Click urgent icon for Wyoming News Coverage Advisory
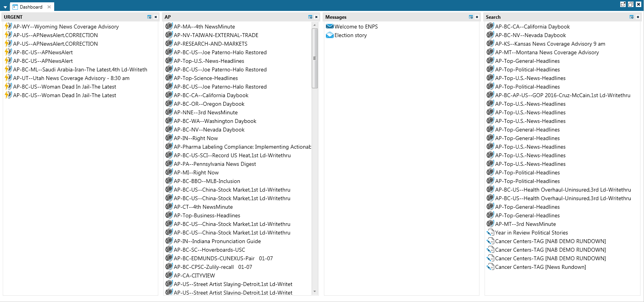This screenshot has height=302, width=644. [x=8, y=27]
